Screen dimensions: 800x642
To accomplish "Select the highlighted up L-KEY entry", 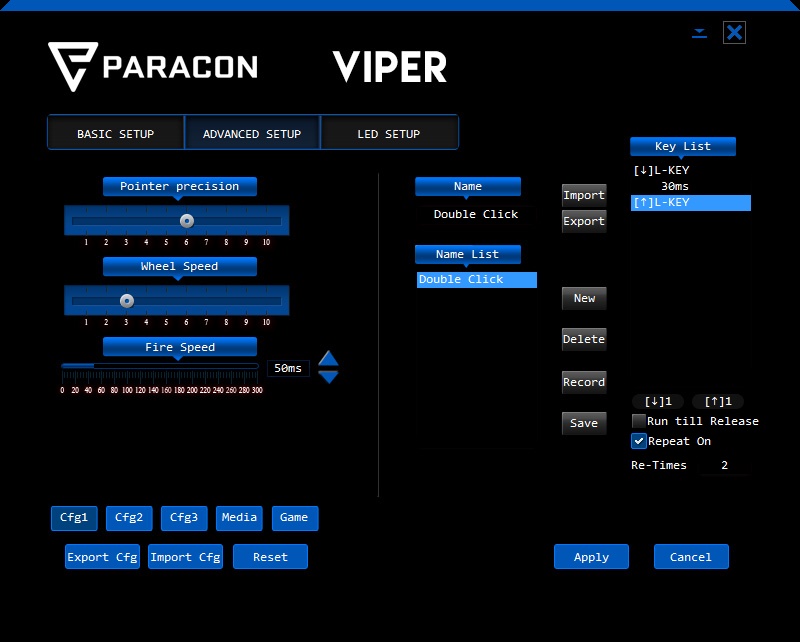I will (691, 203).
